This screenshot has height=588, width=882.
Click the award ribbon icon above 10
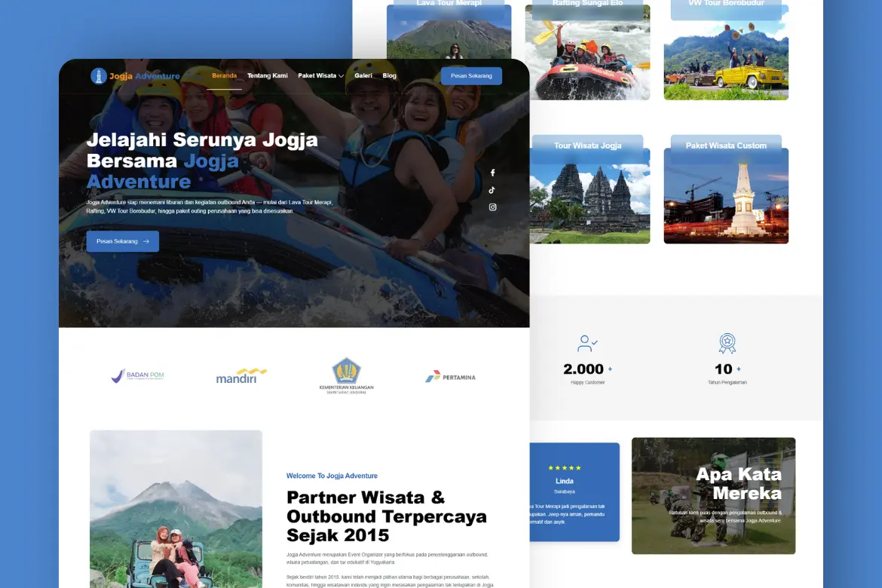[727, 344]
